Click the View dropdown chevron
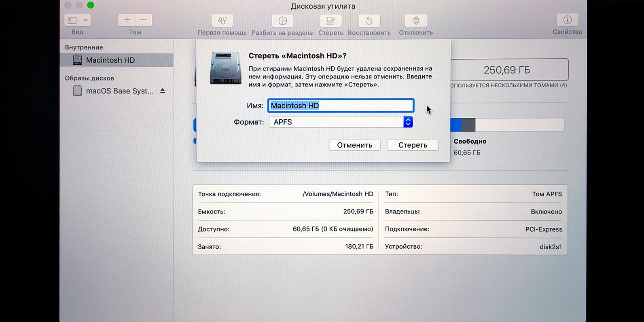The height and width of the screenshot is (322, 644). click(x=85, y=20)
